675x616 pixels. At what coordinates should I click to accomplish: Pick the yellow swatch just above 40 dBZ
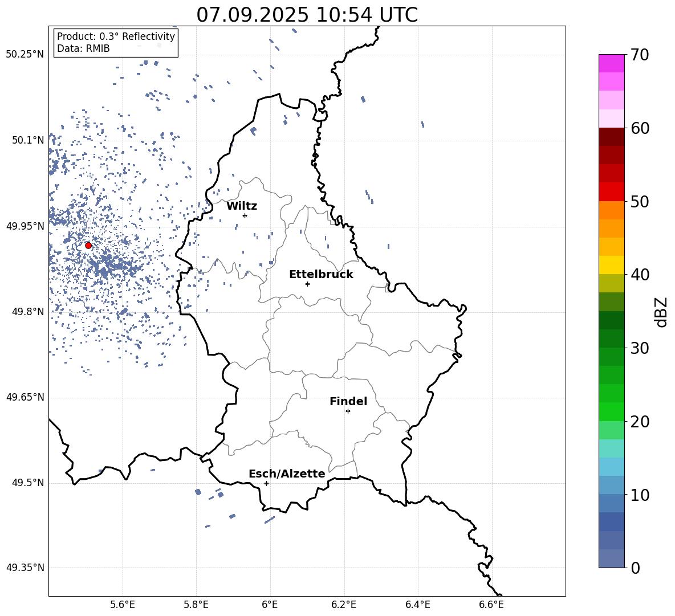(x=612, y=265)
